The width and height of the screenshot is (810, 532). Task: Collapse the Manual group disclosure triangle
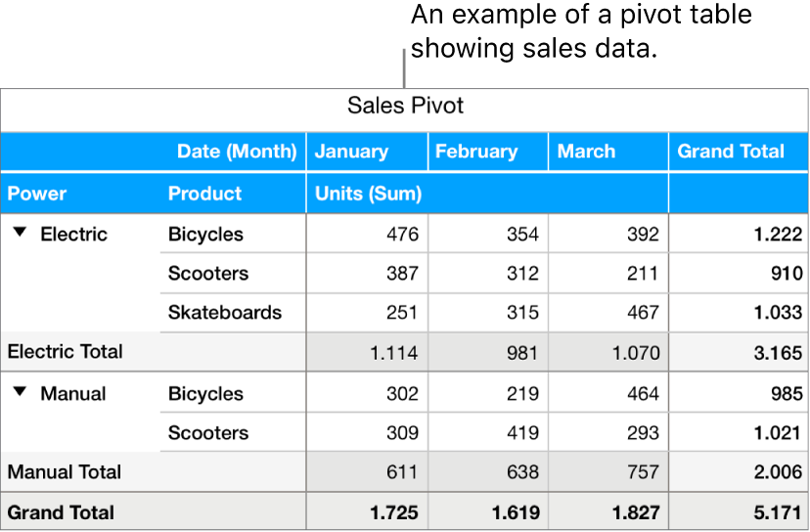[x=21, y=393]
